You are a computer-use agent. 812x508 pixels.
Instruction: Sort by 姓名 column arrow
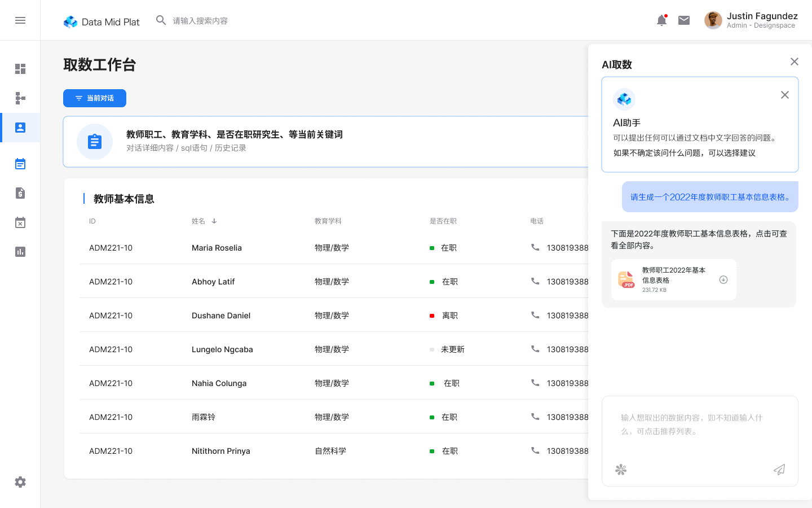[214, 221]
